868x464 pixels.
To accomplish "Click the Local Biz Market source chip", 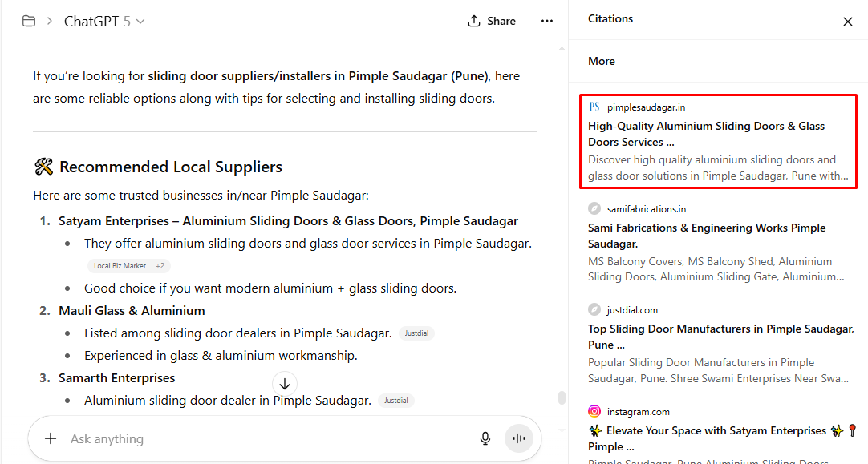I will tap(122, 266).
